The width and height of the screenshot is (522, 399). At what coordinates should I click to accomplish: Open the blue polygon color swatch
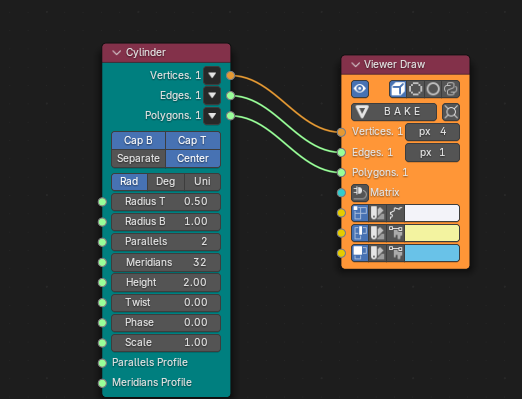pyautogui.click(x=432, y=253)
